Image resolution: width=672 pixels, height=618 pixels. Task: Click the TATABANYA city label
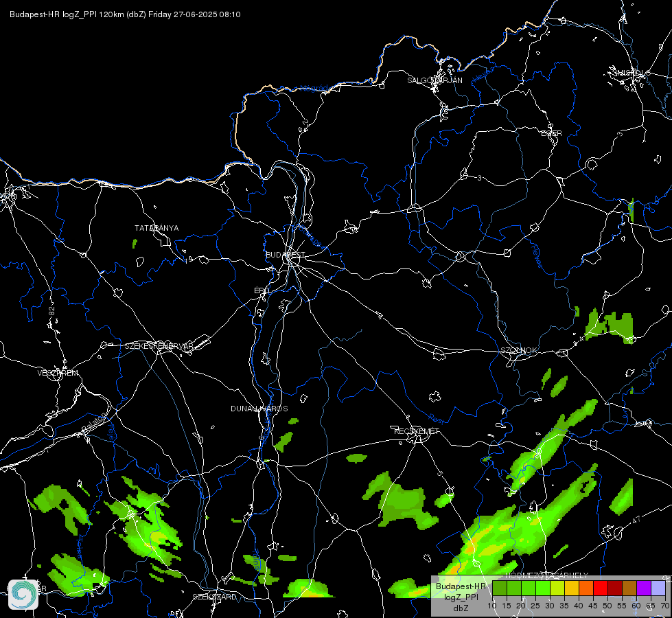coord(157,228)
